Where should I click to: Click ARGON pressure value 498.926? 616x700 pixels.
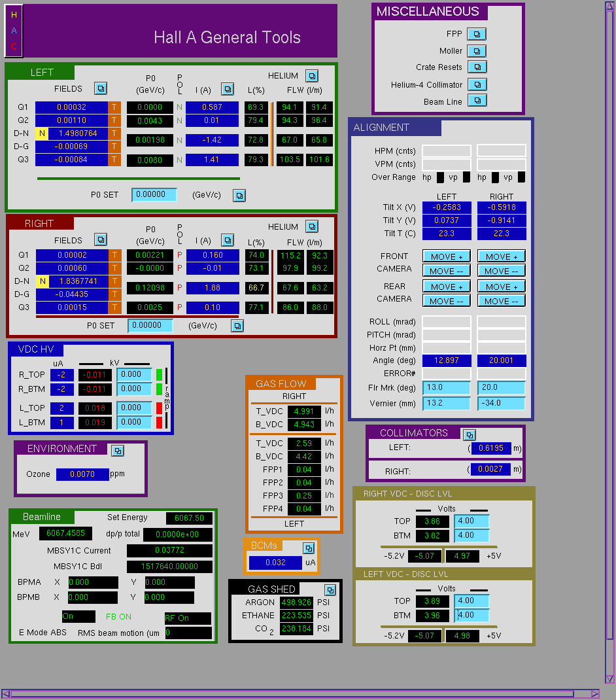(296, 603)
